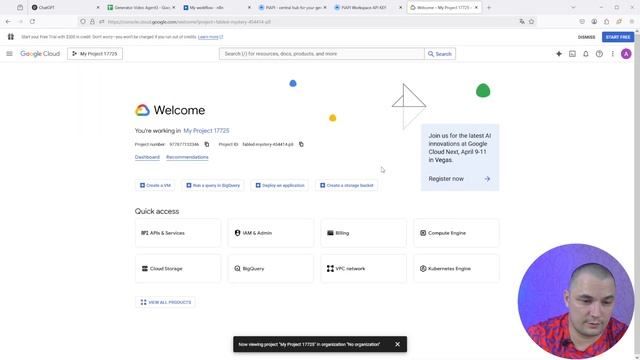Close the ChatGPT tab
The width and height of the screenshot is (640, 360).
click(x=98, y=7)
